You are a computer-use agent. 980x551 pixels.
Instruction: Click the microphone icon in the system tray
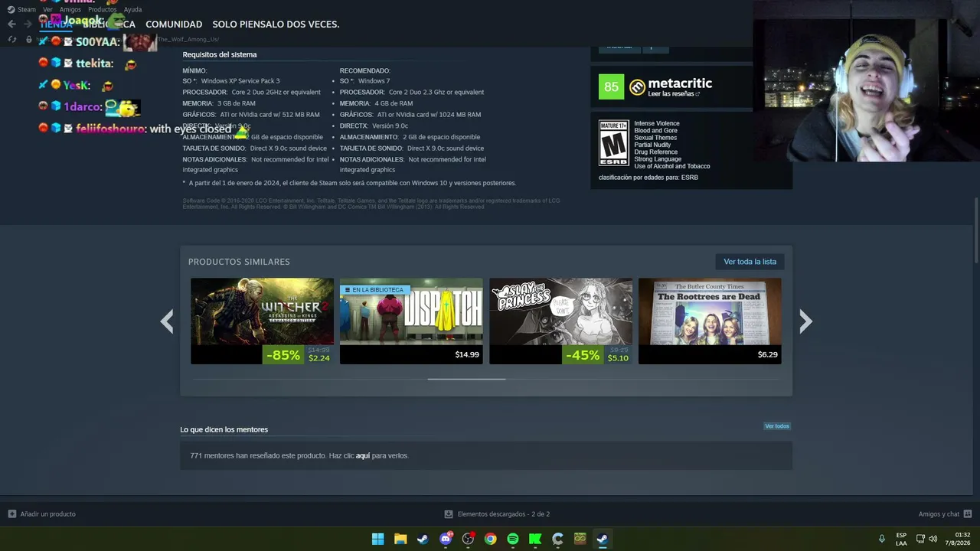[882, 539]
